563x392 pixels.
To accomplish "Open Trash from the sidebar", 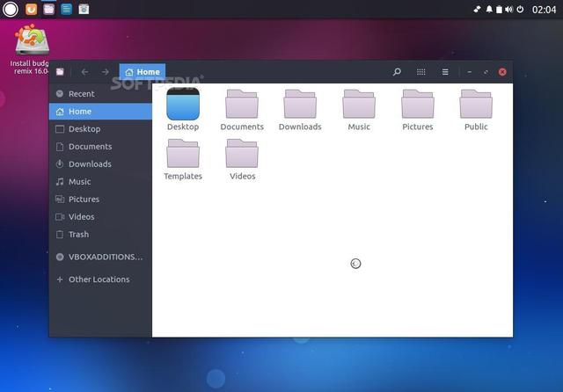I will pyautogui.click(x=78, y=235).
